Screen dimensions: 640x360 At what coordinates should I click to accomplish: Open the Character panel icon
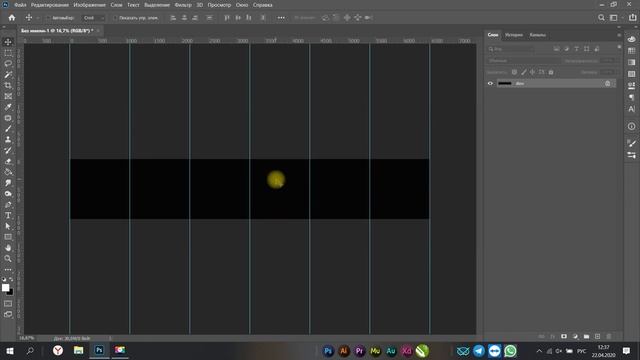coord(631,109)
